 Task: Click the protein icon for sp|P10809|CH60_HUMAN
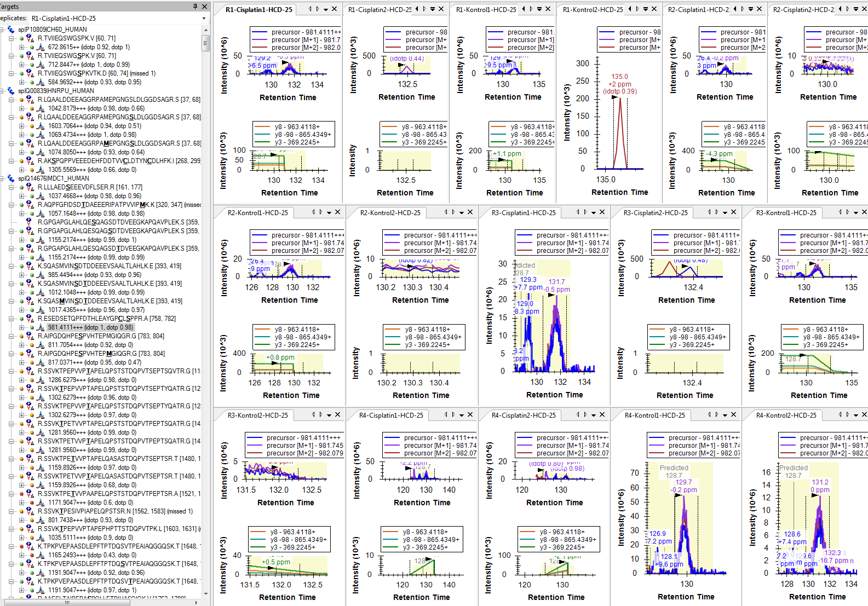tap(12, 30)
